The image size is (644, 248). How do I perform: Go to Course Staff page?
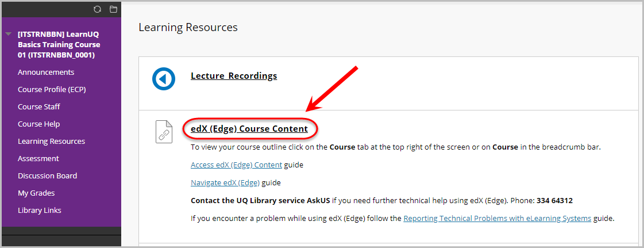(39, 106)
